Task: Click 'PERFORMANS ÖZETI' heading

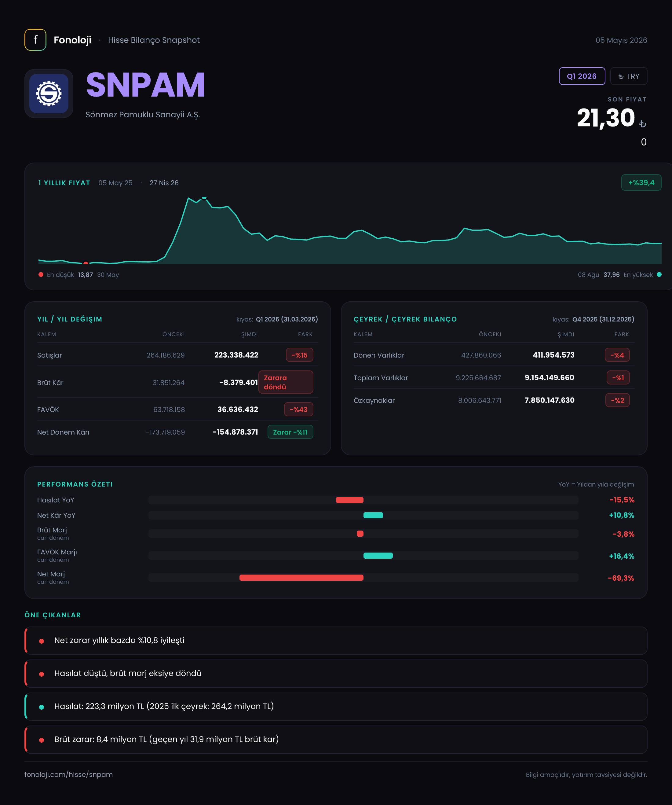Action: [x=75, y=484]
